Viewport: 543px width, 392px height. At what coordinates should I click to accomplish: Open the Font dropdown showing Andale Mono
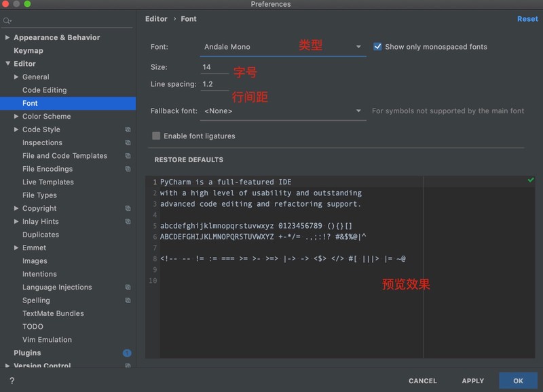283,47
